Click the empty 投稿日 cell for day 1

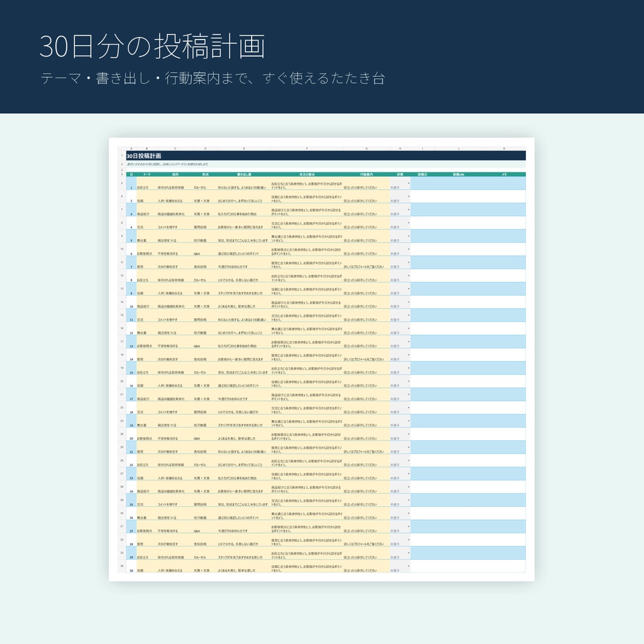pyautogui.click(x=422, y=184)
